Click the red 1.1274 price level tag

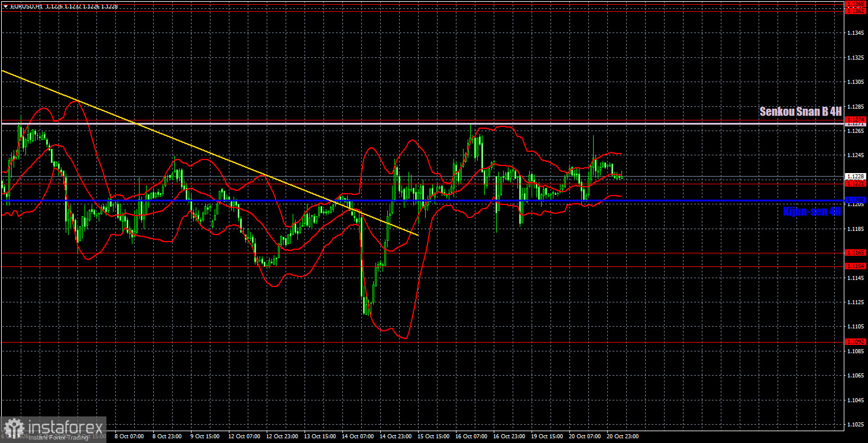tap(856, 120)
